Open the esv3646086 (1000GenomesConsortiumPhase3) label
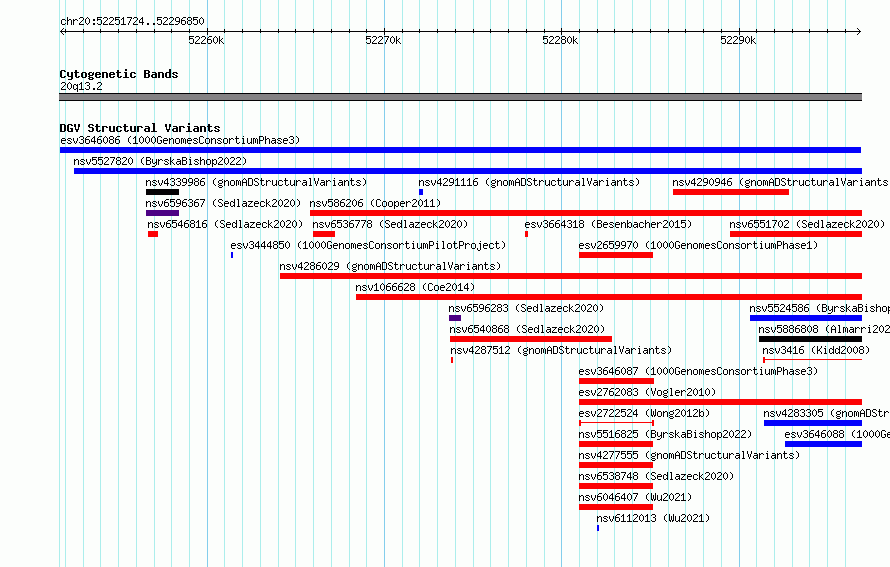The width and height of the screenshot is (890, 567). (x=180, y=140)
